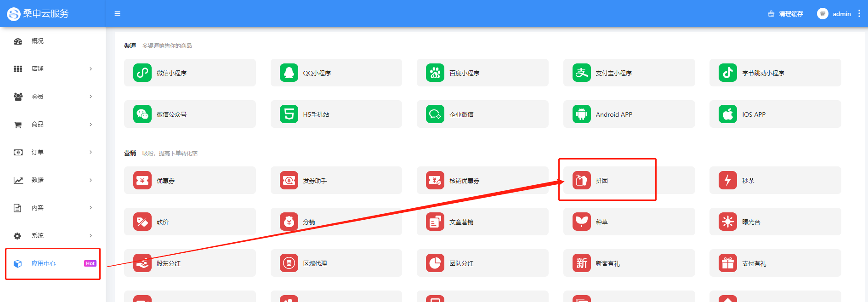
Task: Click the 系统 gear icon in sidebar
Action: (17, 236)
